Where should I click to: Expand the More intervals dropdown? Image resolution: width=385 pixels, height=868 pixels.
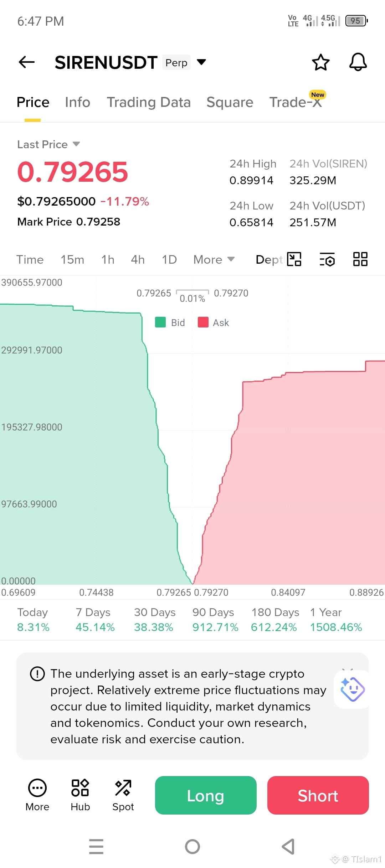pos(214,259)
